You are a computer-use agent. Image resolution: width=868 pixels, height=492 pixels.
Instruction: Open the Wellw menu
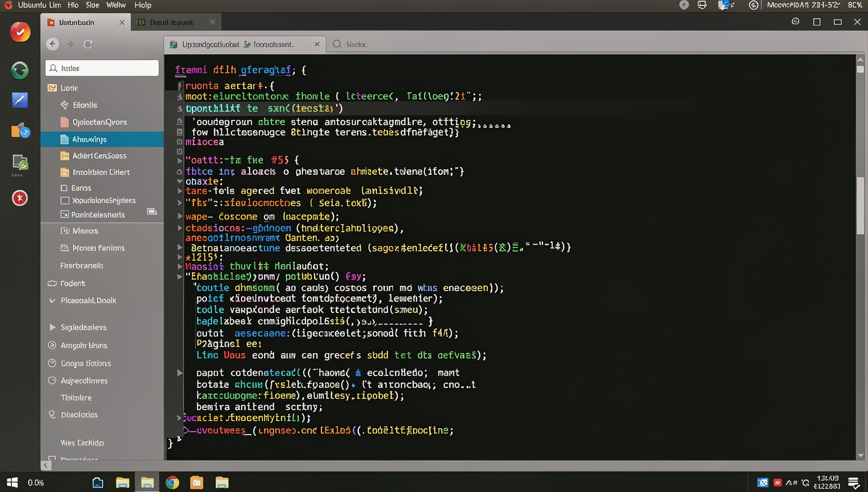point(116,5)
